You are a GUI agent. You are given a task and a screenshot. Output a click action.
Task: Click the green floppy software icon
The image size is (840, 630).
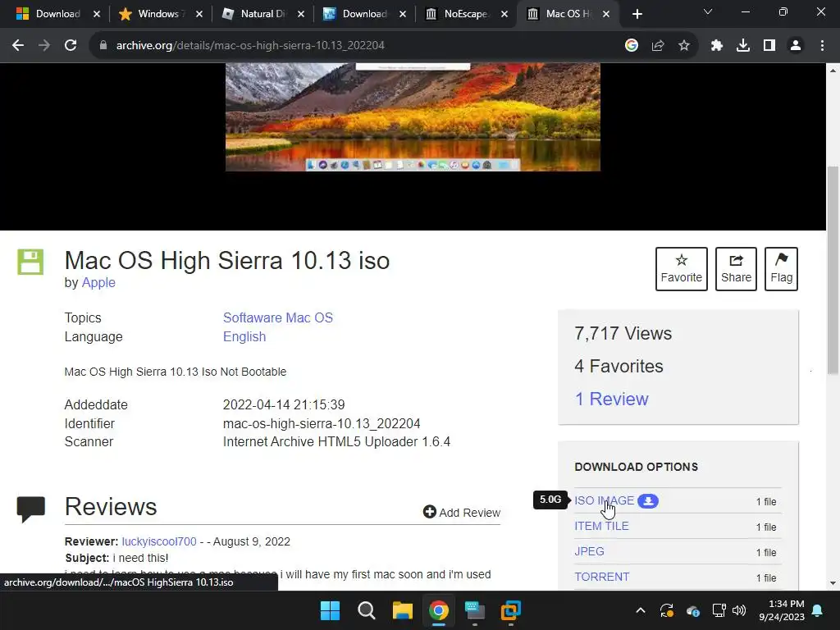(x=30, y=262)
